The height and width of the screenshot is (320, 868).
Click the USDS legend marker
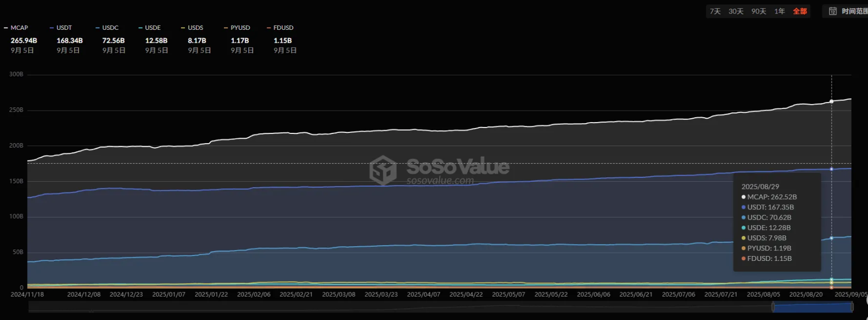coord(183,28)
